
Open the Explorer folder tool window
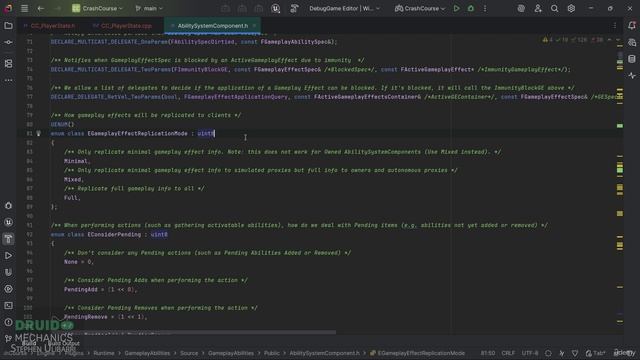pyautogui.click(x=8, y=26)
